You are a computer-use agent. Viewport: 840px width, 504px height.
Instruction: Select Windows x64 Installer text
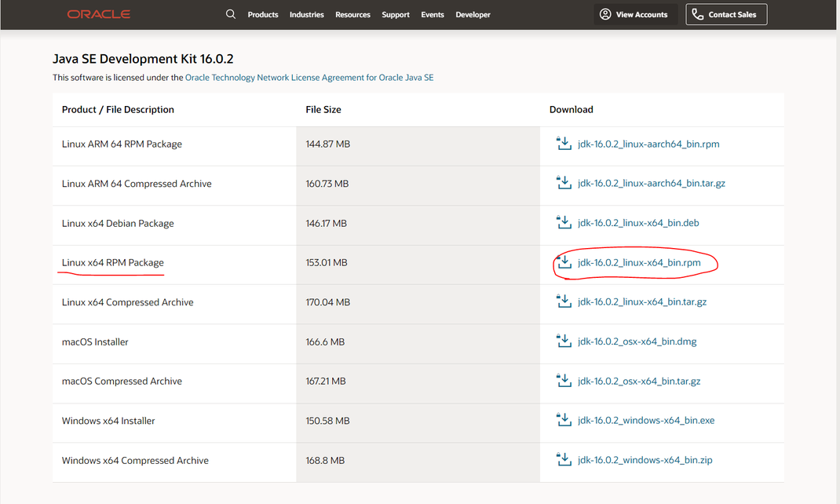[x=108, y=421]
